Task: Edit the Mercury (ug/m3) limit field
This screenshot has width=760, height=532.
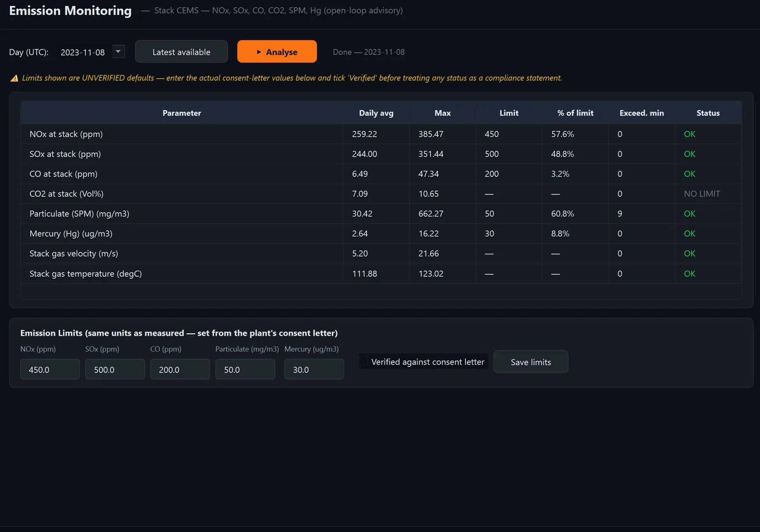Action: pos(314,369)
